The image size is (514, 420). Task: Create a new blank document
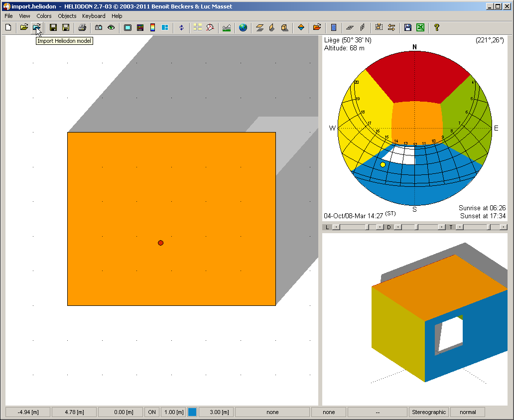[x=8, y=27]
